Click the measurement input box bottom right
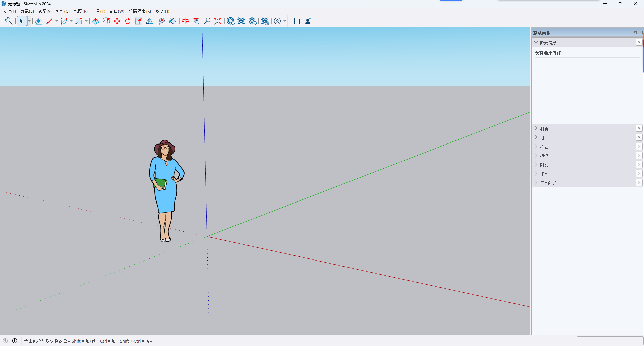Image resolution: width=644 pixels, height=346 pixels. [610, 341]
